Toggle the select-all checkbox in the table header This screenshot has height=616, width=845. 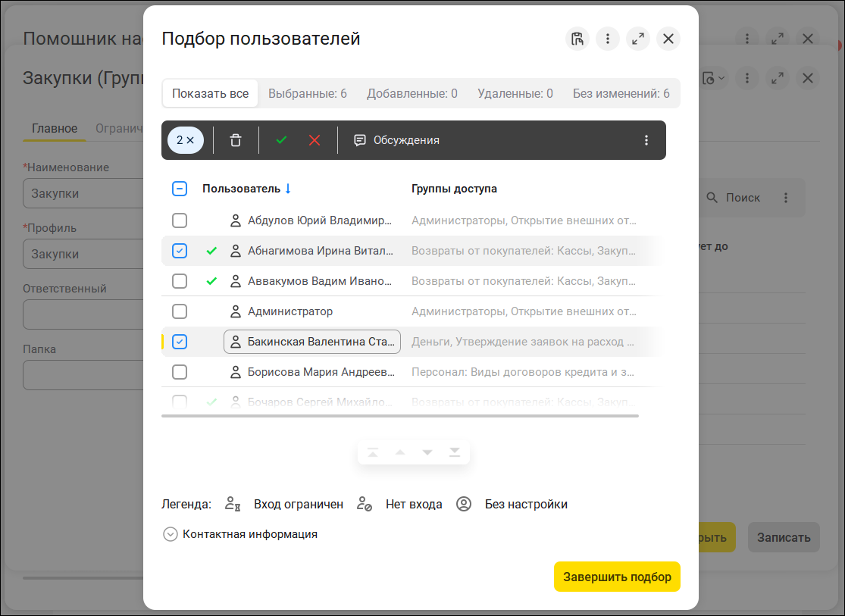pyautogui.click(x=180, y=189)
